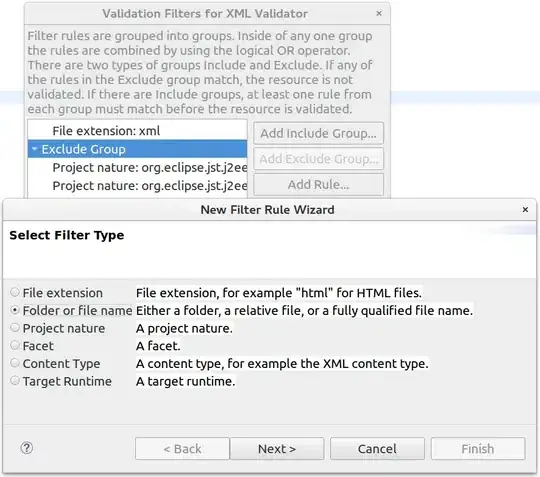Select the Exclude Group tree row
This screenshot has width=540, height=477.
tap(137, 149)
